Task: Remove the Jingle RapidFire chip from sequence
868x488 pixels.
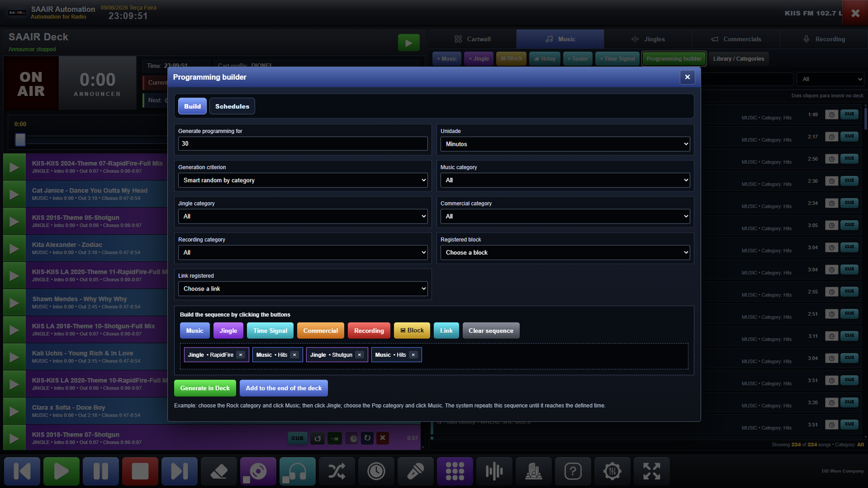Action: (x=241, y=355)
